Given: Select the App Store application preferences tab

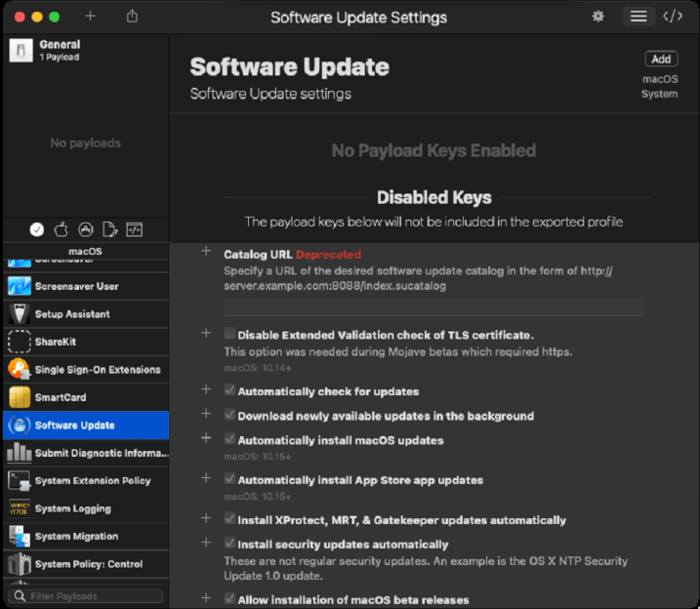Looking at the screenshot, I should tap(86, 229).
